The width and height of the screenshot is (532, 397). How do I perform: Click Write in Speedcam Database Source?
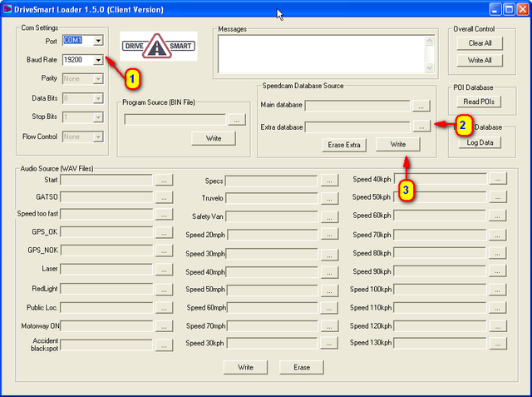coord(397,144)
